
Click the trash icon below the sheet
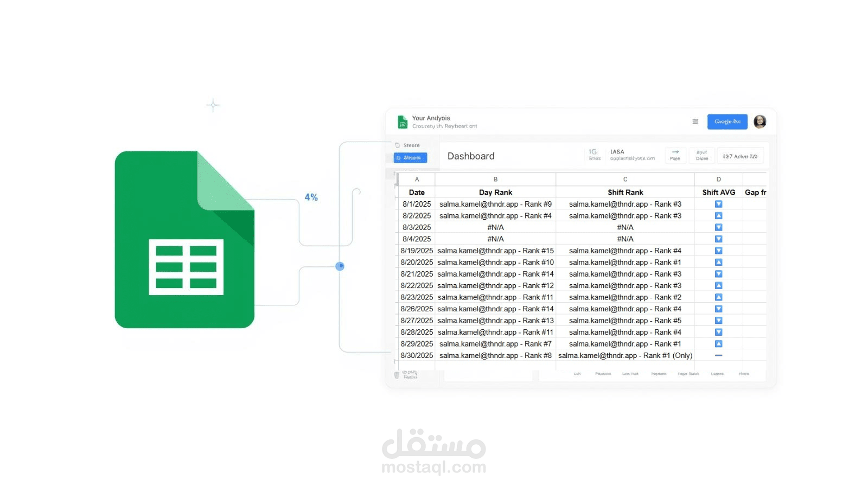click(397, 375)
